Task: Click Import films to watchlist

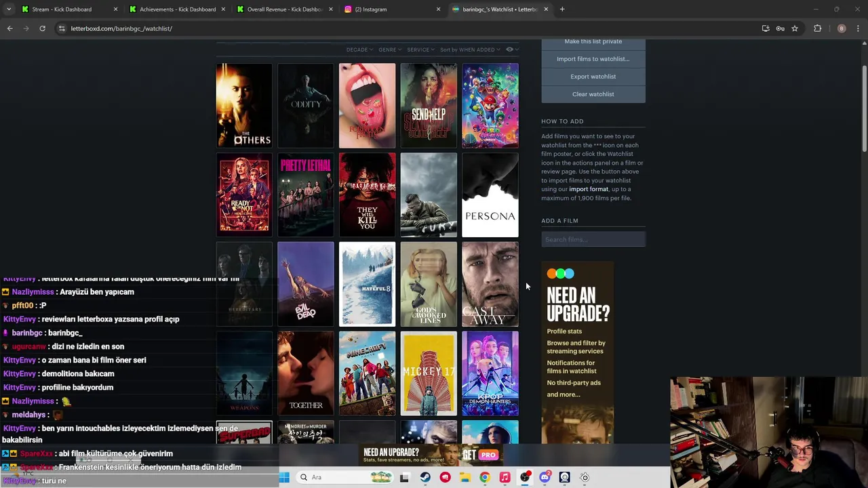Action: [x=593, y=59]
